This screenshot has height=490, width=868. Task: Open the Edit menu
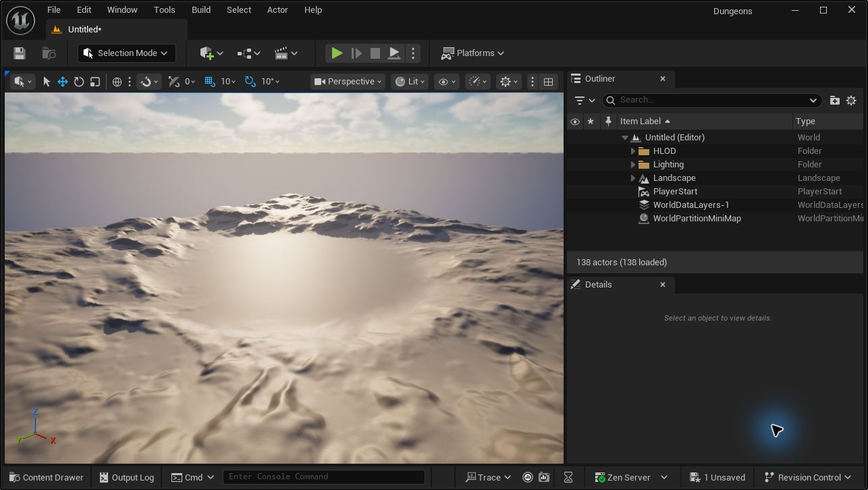[84, 10]
